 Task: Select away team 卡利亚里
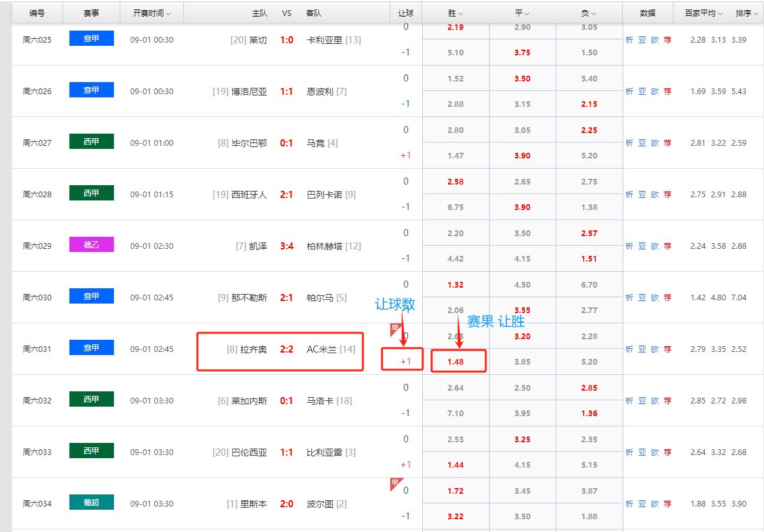point(325,39)
